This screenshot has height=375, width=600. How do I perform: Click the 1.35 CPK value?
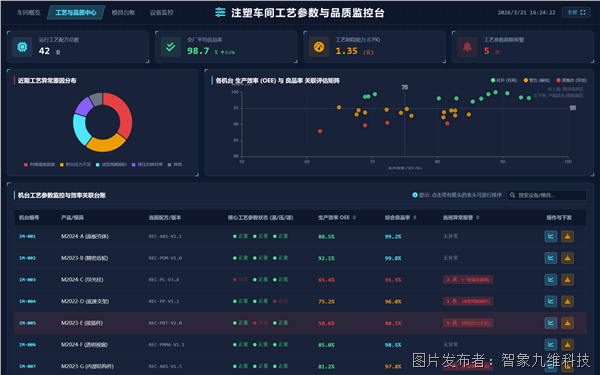pos(346,51)
